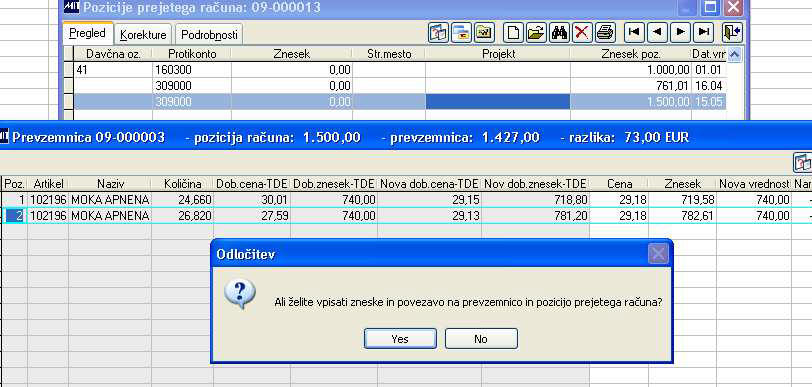Jump to the first record arrow
The height and width of the screenshot is (387, 812).
pyautogui.click(x=633, y=32)
